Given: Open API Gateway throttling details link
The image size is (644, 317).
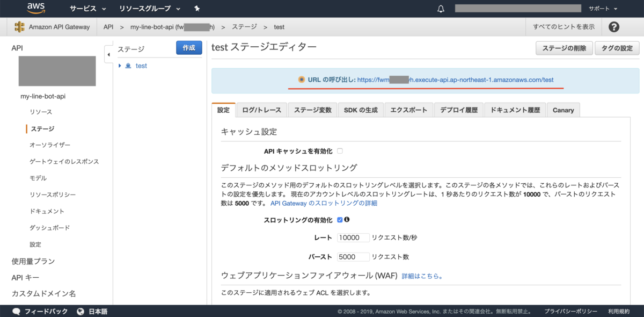Looking at the screenshot, I should point(324,203).
